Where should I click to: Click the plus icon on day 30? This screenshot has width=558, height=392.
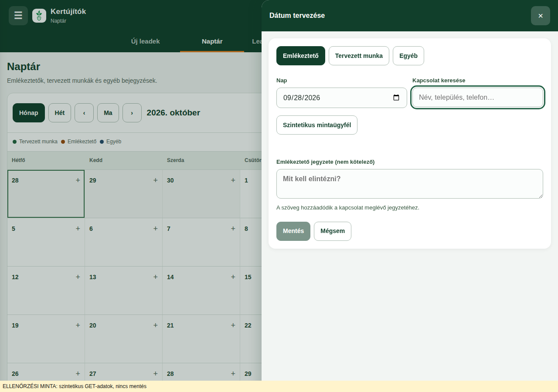(x=233, y=180)
